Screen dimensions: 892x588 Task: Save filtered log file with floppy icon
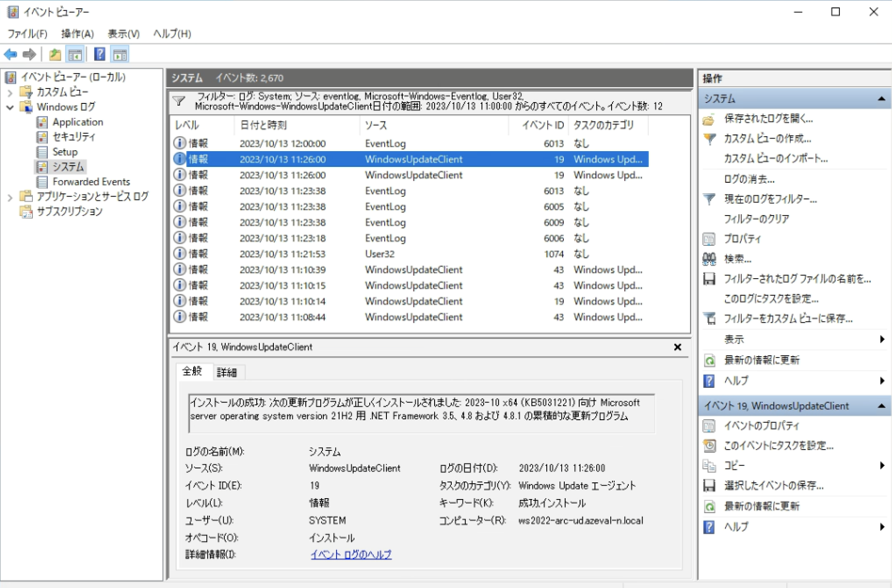point(709,279)
